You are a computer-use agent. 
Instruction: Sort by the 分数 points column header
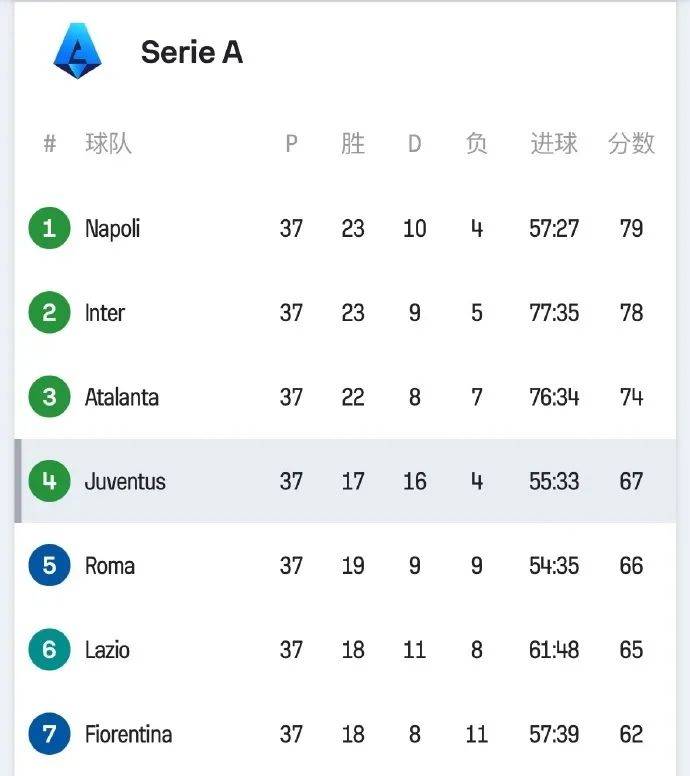(x=631, y=144)
